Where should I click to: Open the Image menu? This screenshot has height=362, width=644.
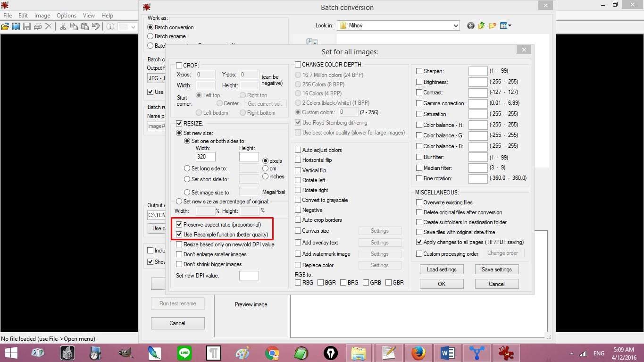coord(42,16)
